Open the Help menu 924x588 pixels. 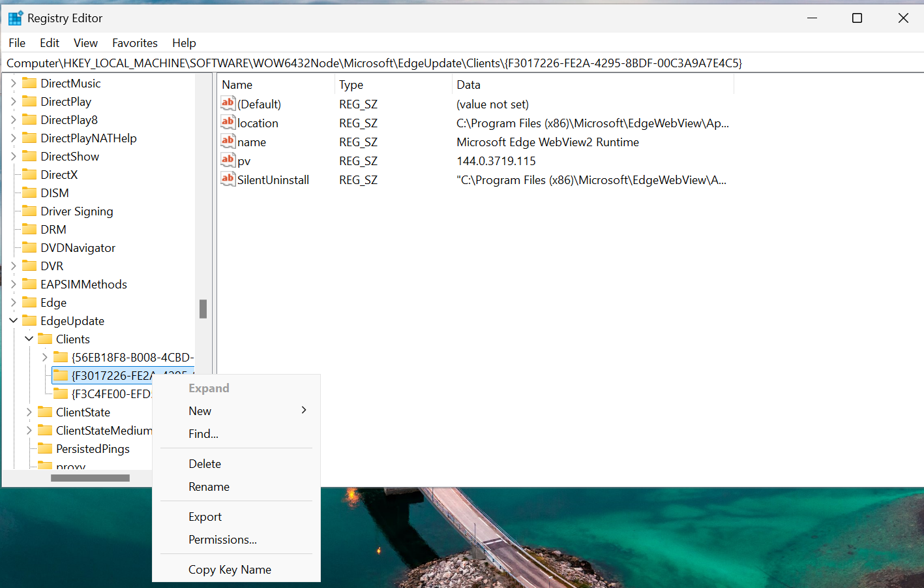click(x=184, y=43)
